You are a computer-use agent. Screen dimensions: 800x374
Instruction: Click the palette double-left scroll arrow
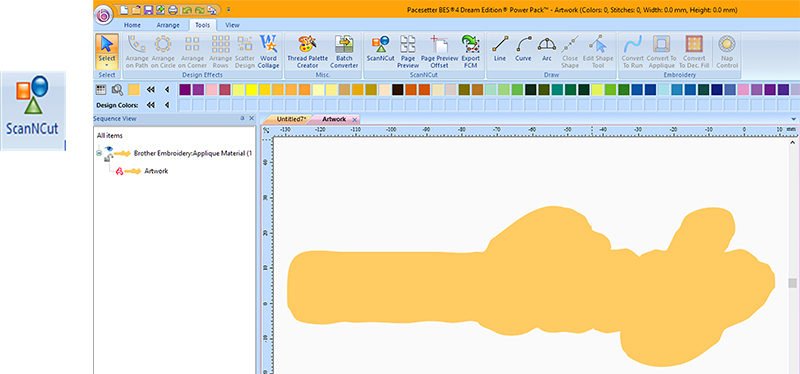pyautogui.click(x=151, y=90)
